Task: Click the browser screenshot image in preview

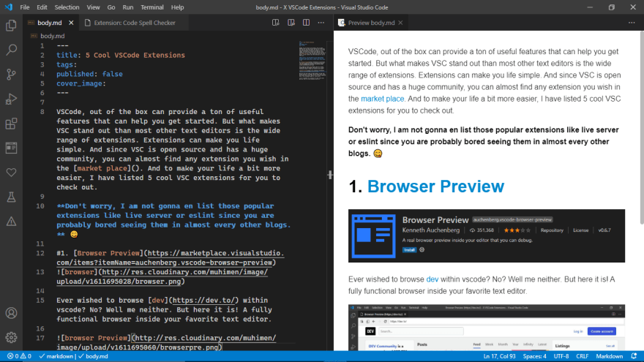Action: [486, 328]
